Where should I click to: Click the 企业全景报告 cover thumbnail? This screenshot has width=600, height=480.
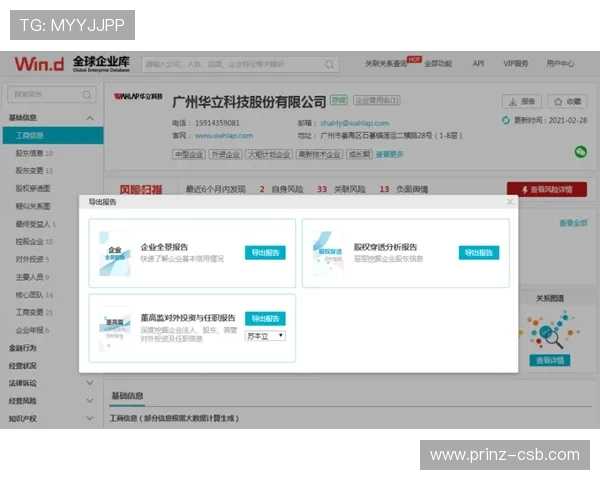pyautogui.click(x=115, y=254)
